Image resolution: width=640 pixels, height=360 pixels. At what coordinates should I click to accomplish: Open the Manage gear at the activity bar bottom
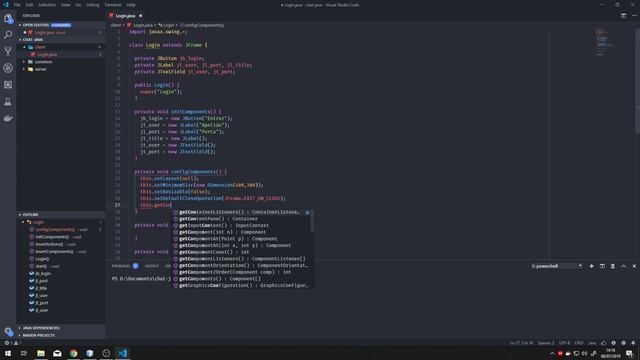8,332
